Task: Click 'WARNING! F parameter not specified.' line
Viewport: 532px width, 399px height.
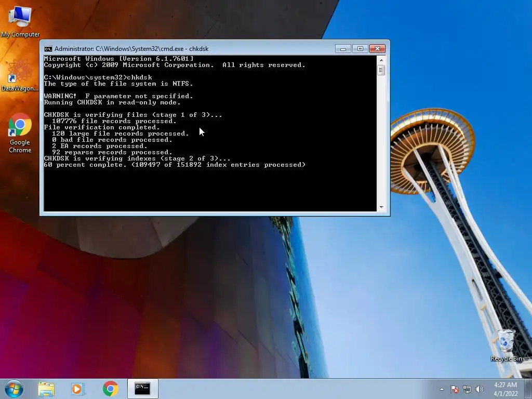Action: pos(118,96)
